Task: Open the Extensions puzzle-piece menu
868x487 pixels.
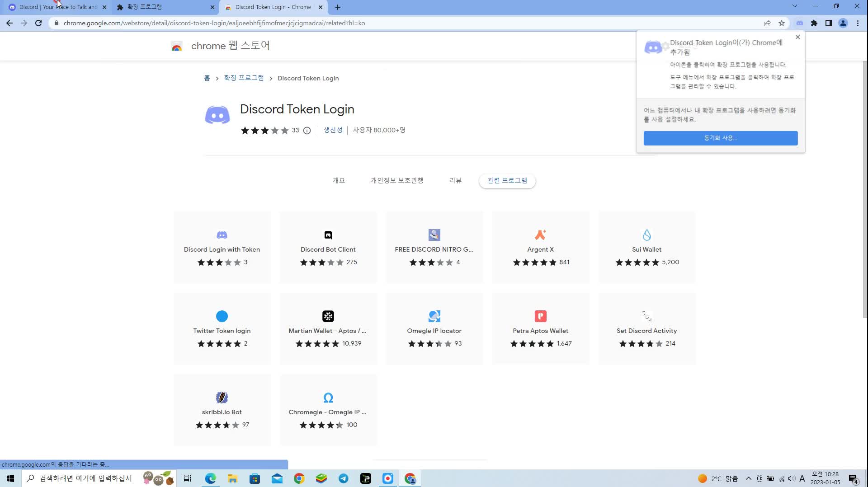Action: click(814, 23)
